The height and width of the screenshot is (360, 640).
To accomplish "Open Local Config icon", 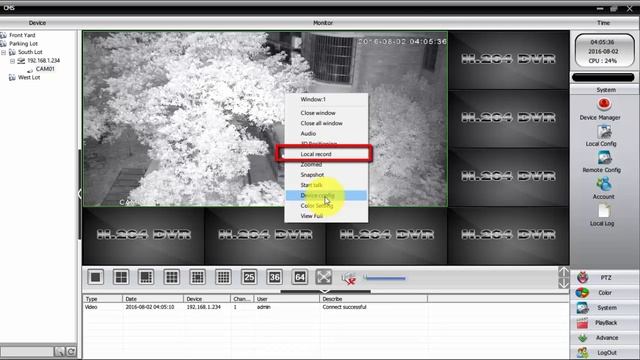I will coord(604,132).
